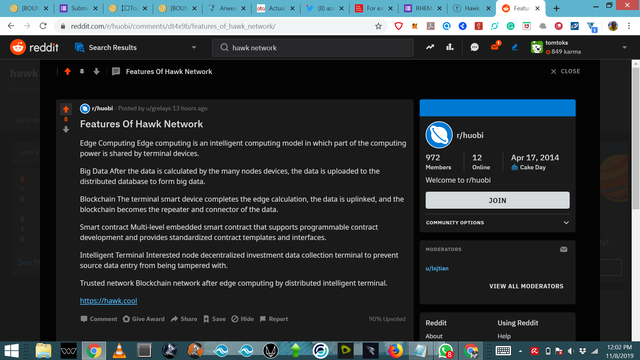640x360 pixels.
Task: Click the Chrome profile avatar
Action: [x=613, y=26]
